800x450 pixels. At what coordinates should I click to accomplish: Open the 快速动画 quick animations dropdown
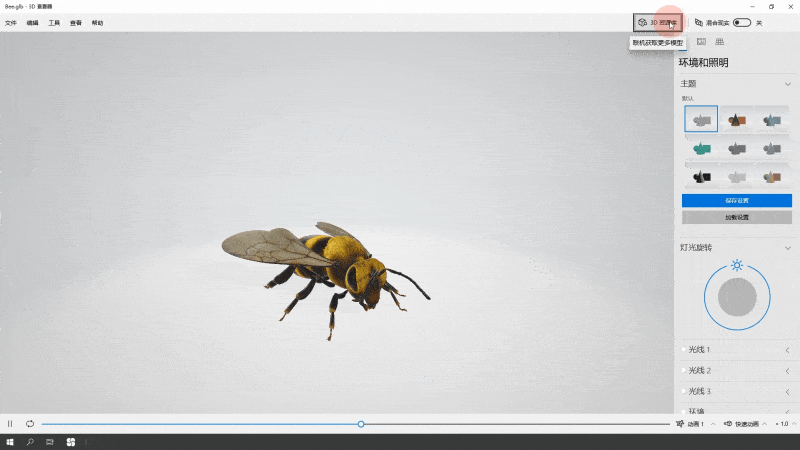[x=745, y=424]
